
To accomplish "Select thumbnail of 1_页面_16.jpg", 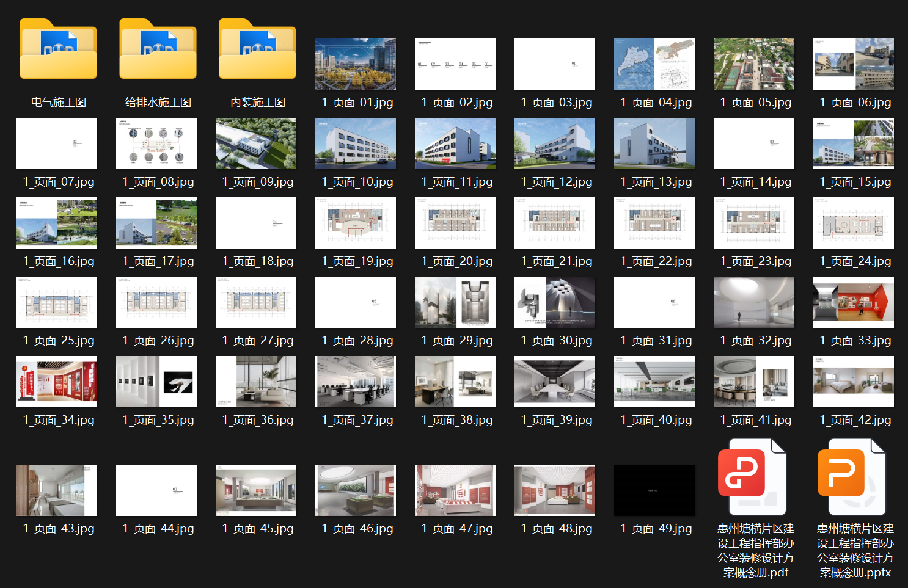I will [x=57, y=223].
